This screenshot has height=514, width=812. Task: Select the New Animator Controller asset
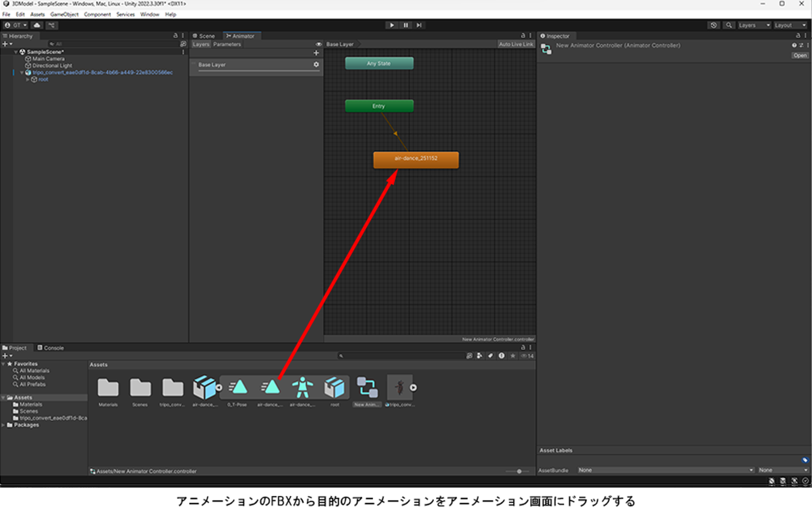click(x=367, y=389)
